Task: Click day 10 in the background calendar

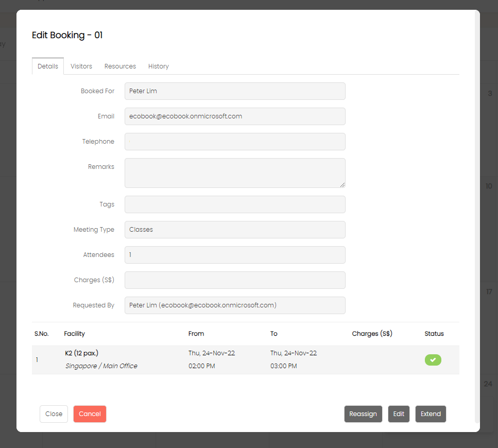Action: click(489, 186)
